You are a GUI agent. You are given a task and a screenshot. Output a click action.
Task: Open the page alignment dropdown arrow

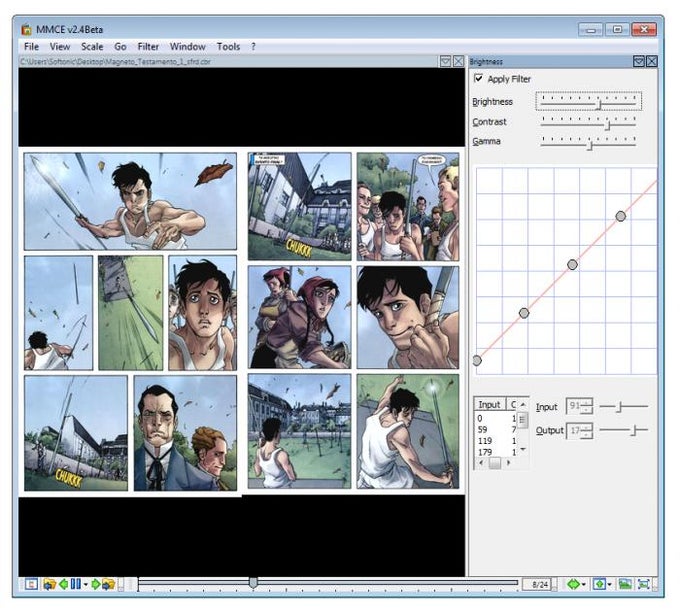610,585
